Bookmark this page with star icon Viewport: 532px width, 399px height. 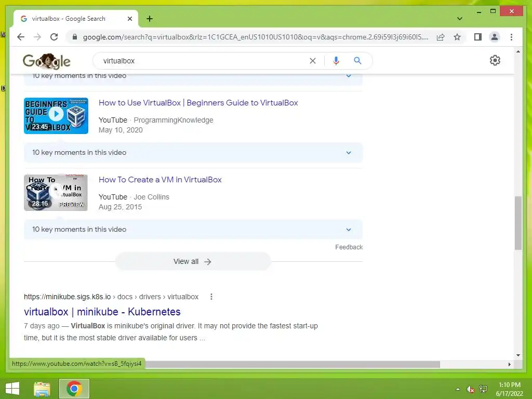[457, 37]
